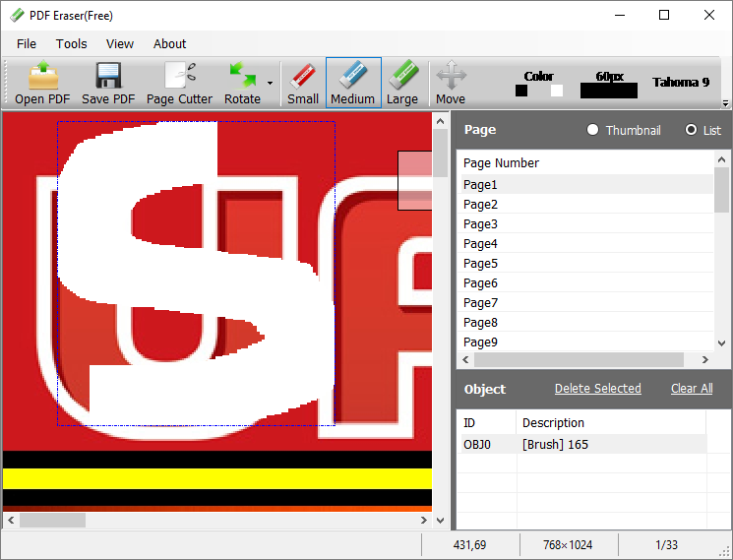This screenshot has width=733, height=560.
Task: Click the 768×1024 size in status bar
Action: tap(568, 544)
